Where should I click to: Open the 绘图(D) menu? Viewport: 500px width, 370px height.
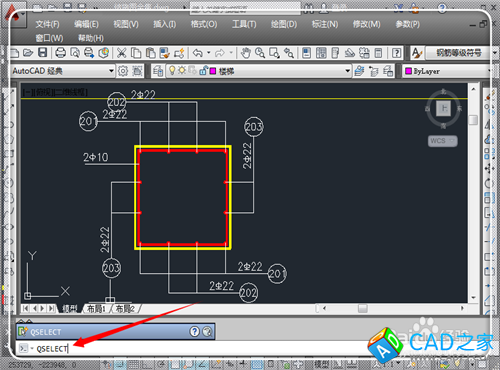tap(284, 24)
